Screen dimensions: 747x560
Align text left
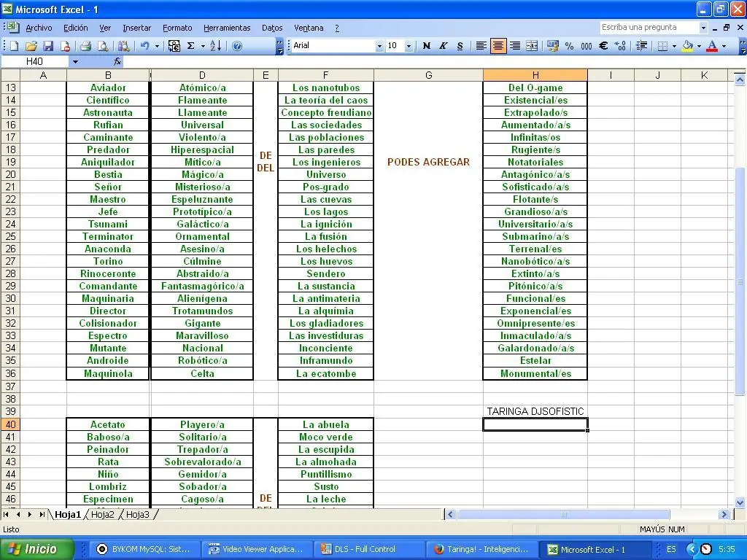[481, 46]
